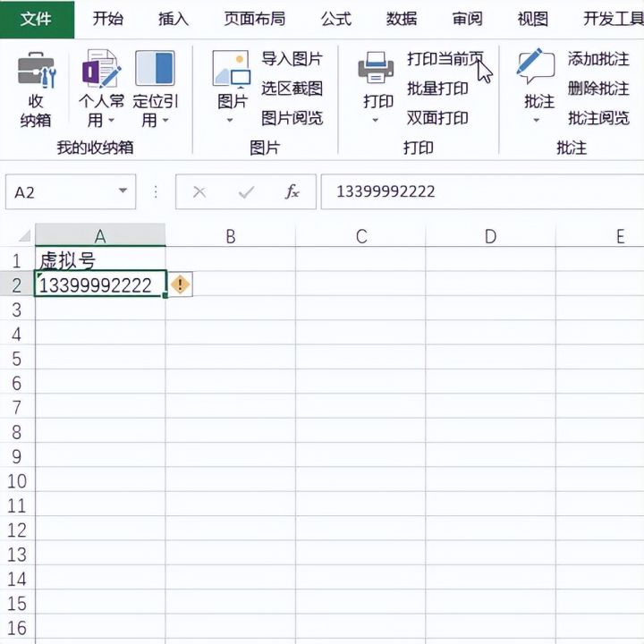Click 批量打印 button

[x=437, y=89]
